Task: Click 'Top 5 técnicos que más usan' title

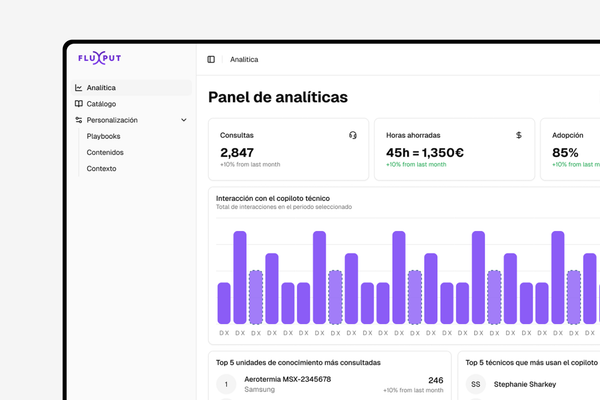Action: coord(532,362)
